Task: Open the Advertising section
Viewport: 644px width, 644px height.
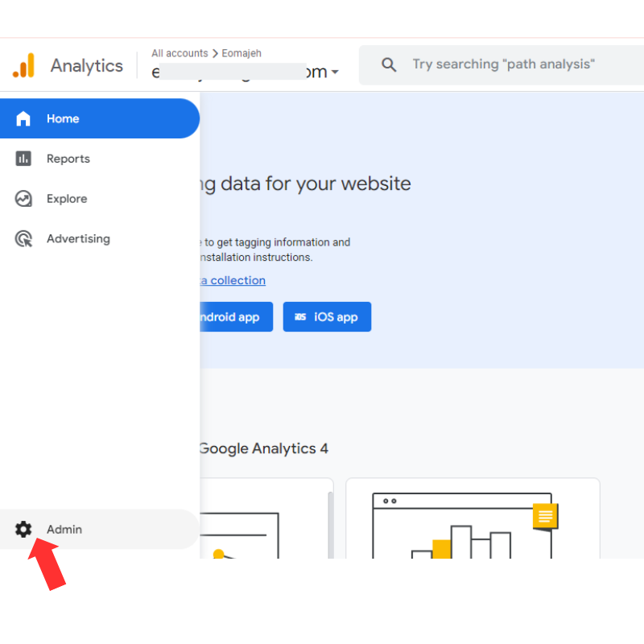Action: coord(100,238)
